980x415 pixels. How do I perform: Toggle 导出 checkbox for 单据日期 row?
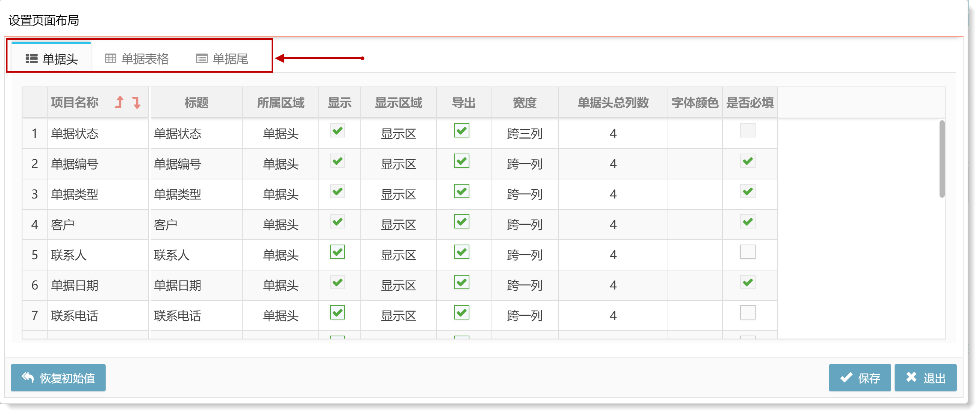click(x=462, y=283)
